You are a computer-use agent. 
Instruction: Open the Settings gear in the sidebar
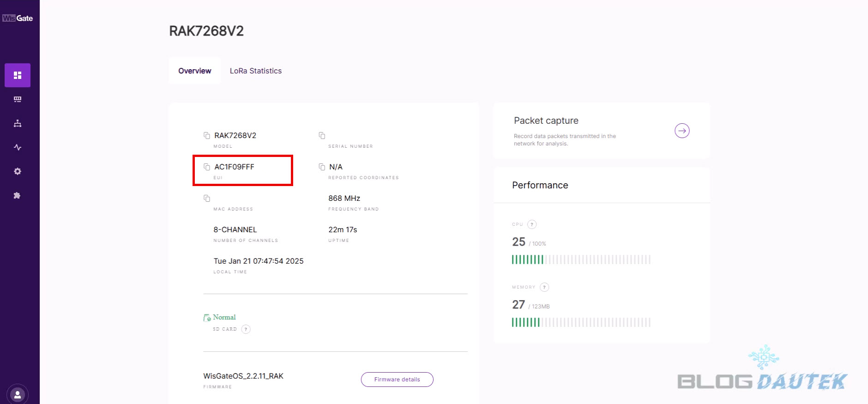tap(18, 171)
